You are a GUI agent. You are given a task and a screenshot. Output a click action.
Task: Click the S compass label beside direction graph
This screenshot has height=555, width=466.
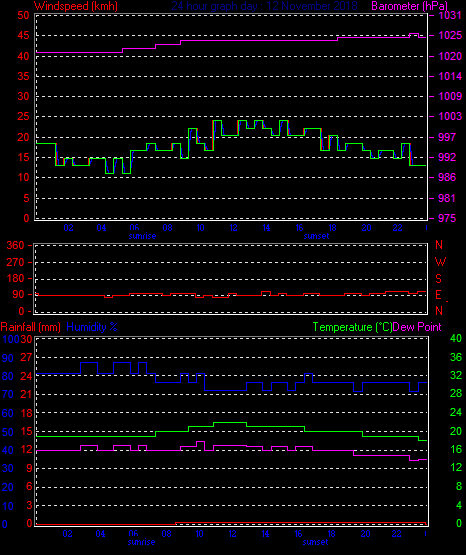pyautogui.click(x=438, y=279)
